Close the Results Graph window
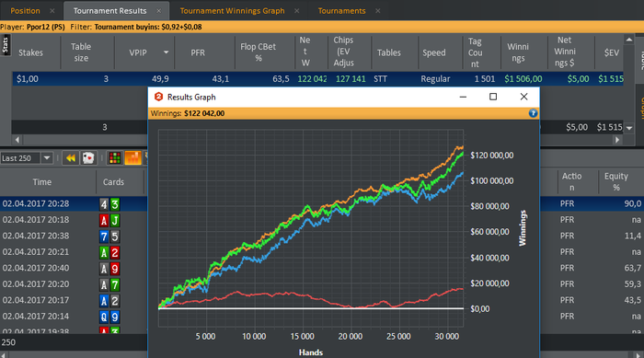The height and width of the screenshot is (358, 644). (523, 97)
